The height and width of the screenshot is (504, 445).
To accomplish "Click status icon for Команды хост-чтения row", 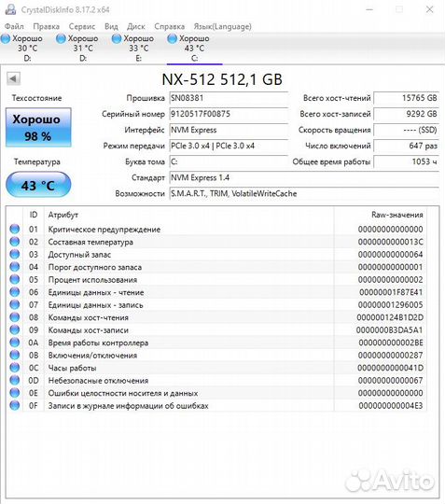I will coord(14,317).
